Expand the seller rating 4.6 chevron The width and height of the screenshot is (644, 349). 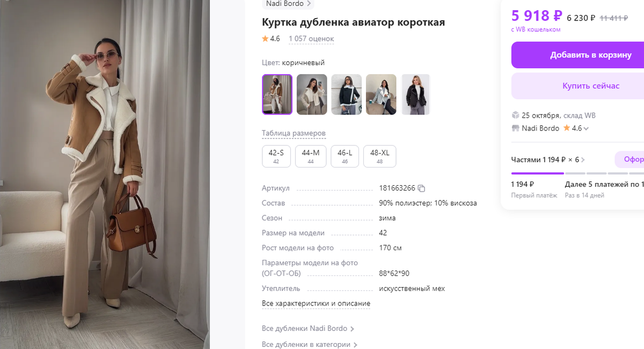(x=586, y=129)
